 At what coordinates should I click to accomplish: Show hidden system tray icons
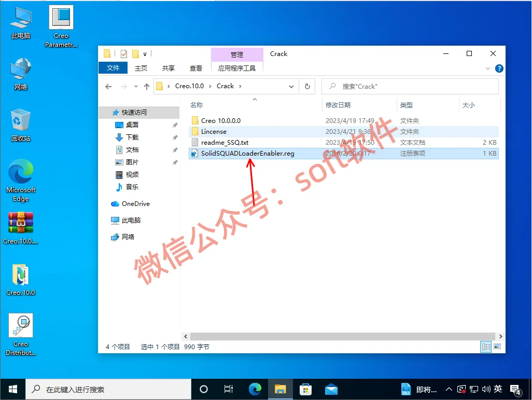[449, 390]
